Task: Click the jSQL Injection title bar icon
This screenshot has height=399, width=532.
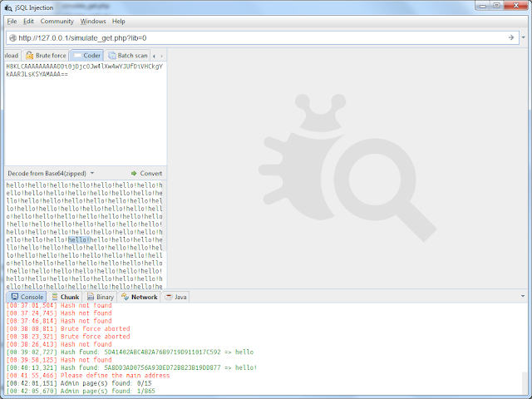Action: pos(8,7)
